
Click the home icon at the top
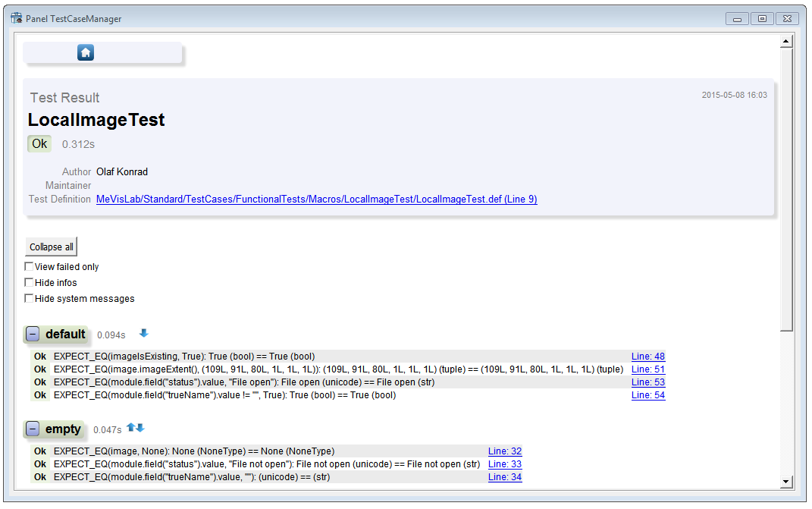coord(86,52)
